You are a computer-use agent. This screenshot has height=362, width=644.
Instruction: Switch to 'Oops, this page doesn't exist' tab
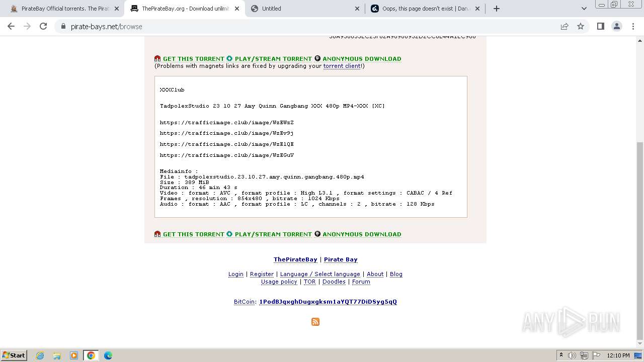pyautogui.click(x=425, y=9)
